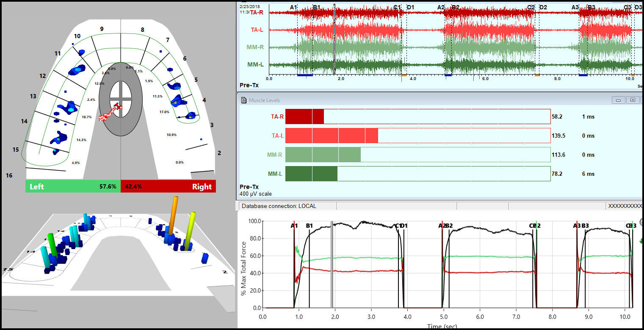Restore the Muscle Levels panel window
The image size is (644, 330).
point(633,100)
